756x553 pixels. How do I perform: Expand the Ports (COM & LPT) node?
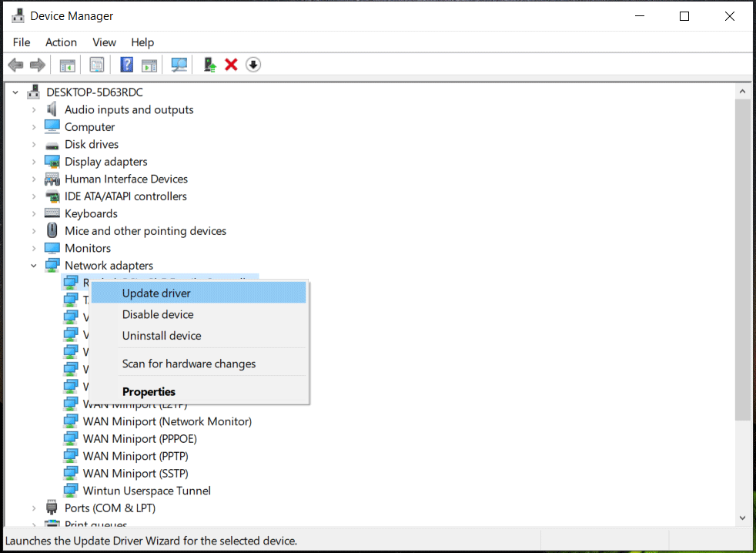pos(34,508)
